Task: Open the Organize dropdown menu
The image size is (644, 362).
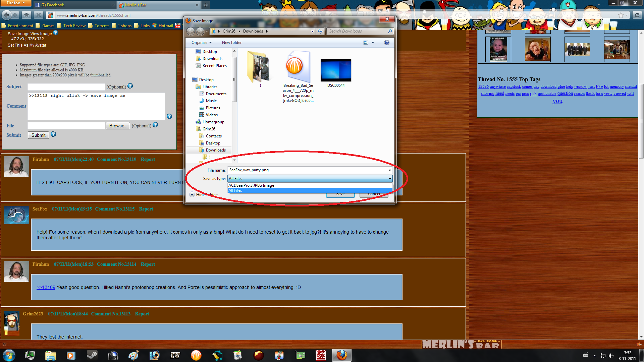Action: tap(202, 43)
